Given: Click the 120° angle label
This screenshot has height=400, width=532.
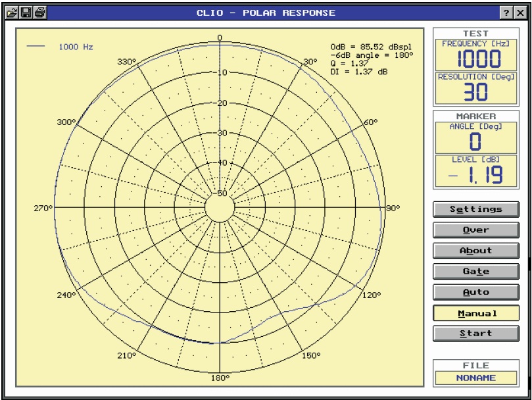Looking at the screenshot, I should click(x=372, y=295).
